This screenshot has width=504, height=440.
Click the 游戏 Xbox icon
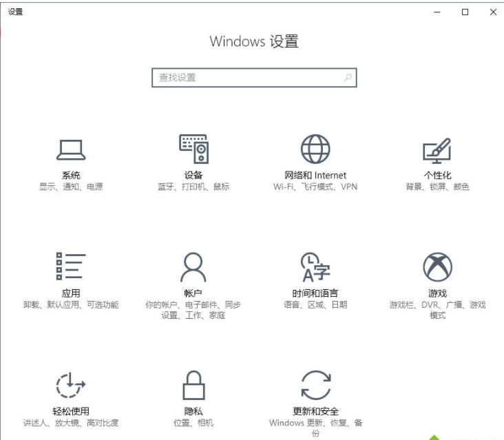point(437,267)
